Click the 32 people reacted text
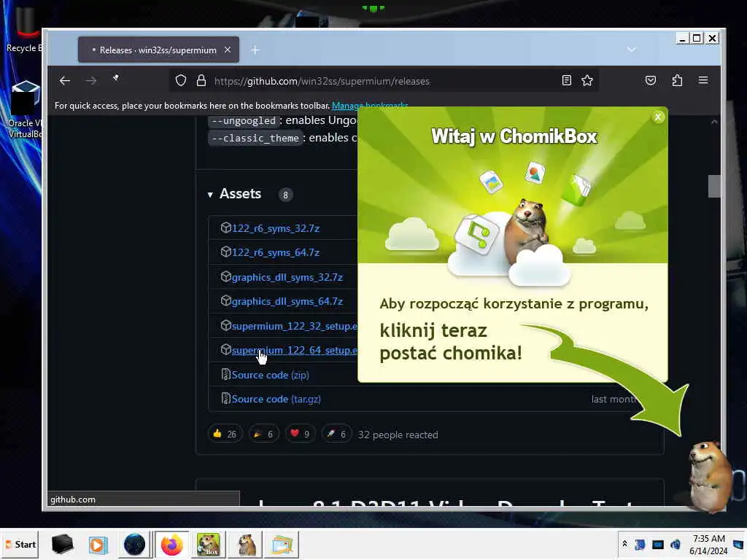 398,435
